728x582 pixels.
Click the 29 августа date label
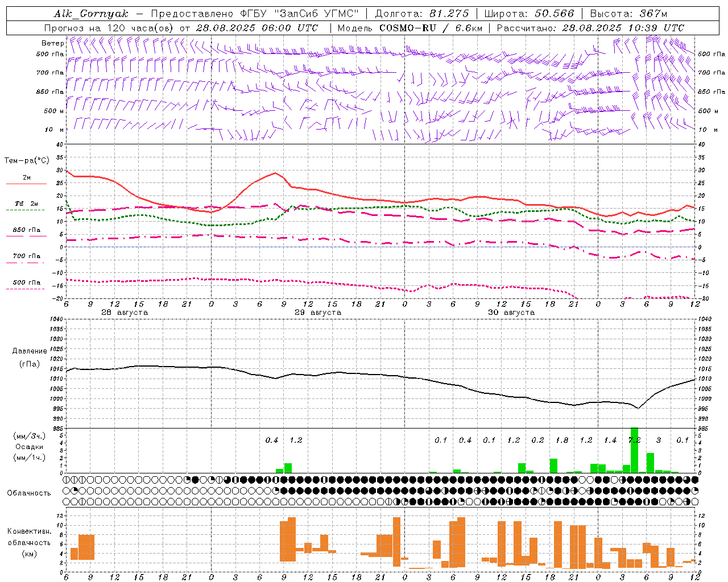318,313
